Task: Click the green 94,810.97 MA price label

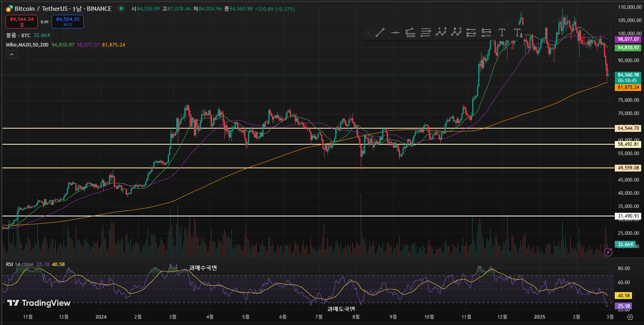Action: [628, 48]
